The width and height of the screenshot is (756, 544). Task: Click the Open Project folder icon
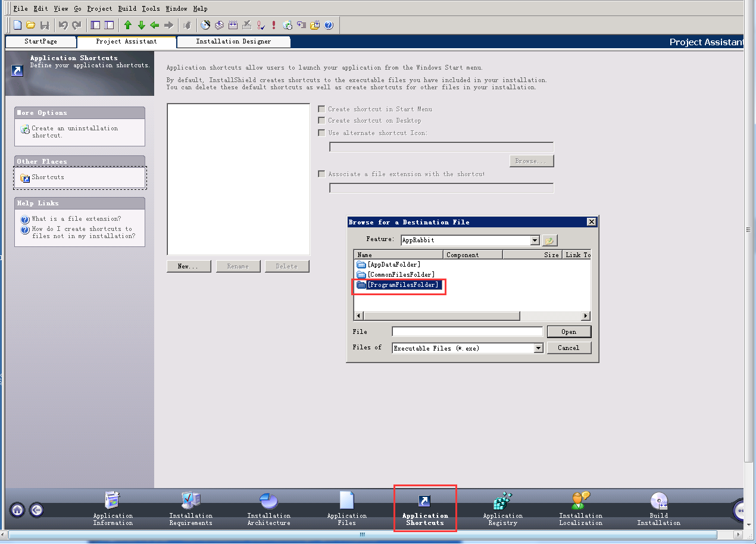[x=30, y=25]
